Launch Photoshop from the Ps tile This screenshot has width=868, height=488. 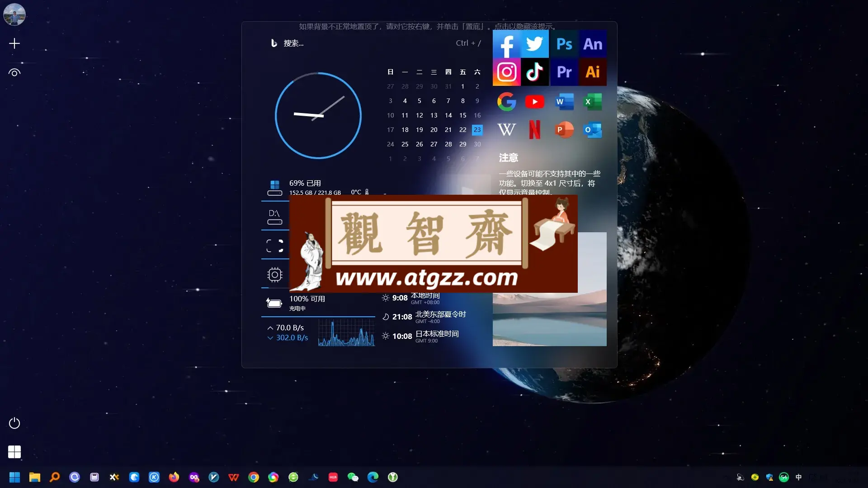[x=564, y=44]
